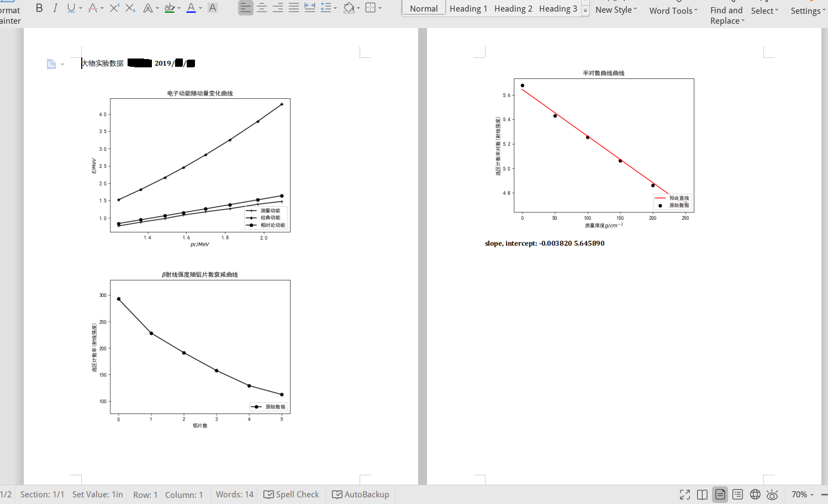
Task: Click the Set Value: 1in indicator
Action: (x=98, y=495)
